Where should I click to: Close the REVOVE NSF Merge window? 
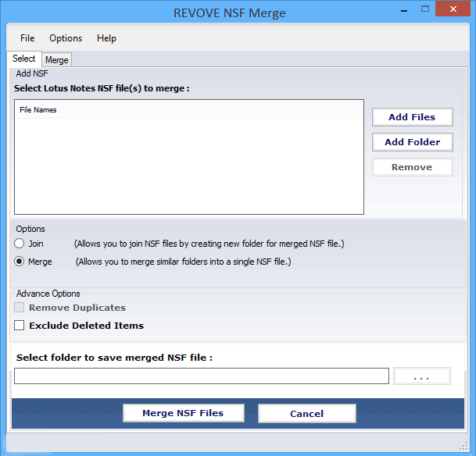pyautogui.click(x=453, y=9)
